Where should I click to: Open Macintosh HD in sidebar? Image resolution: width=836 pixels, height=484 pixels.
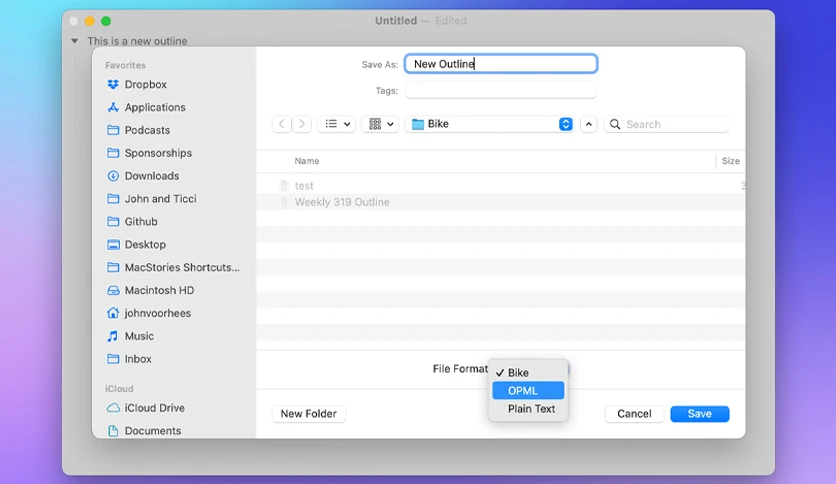[150, 290]
